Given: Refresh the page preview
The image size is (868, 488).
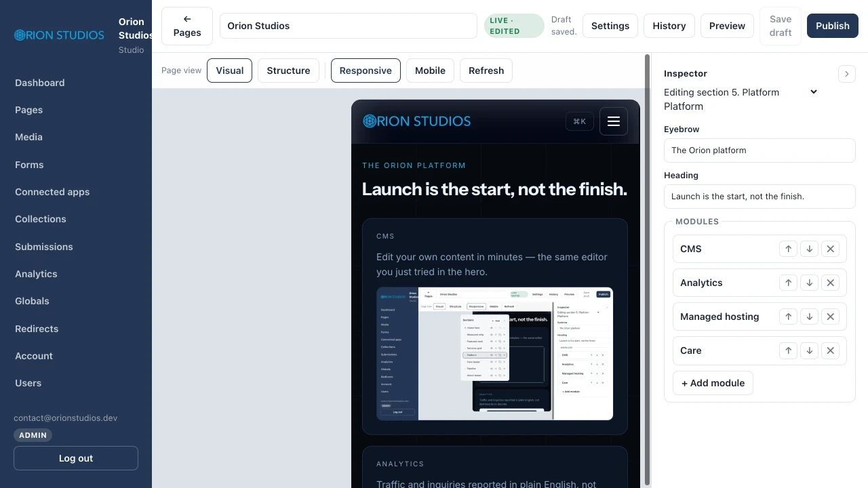Looking at the screenshot, I should 486,70.
